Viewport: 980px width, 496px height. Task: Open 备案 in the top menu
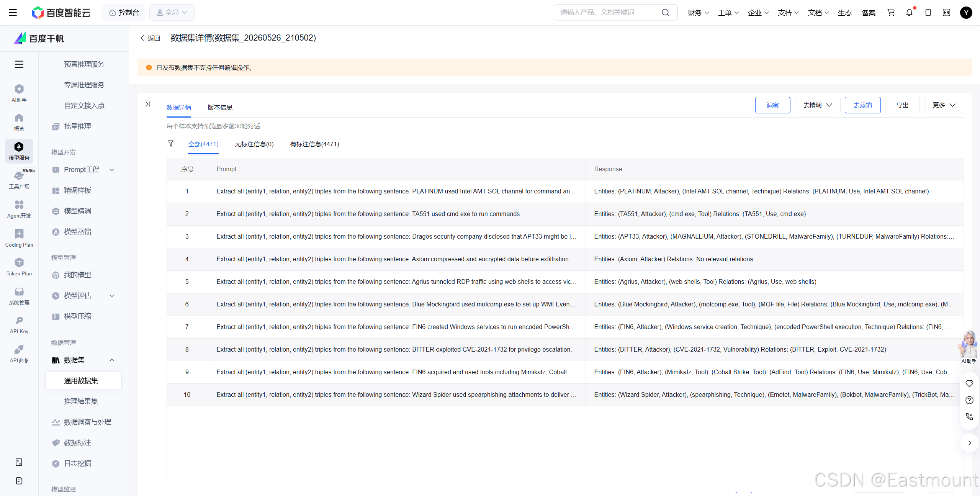868,13
